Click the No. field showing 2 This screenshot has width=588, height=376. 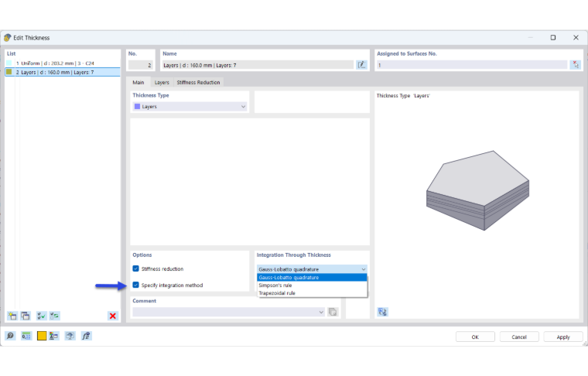click(x=141, y=65)
